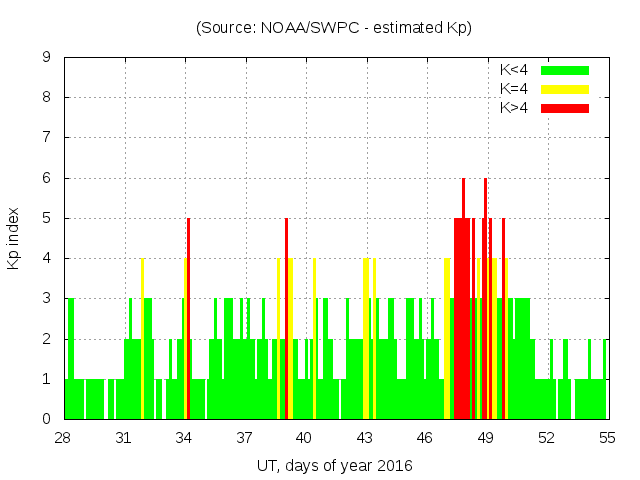This screenshot has height=480, width=640.
Task: Click the y-axis tick label 9
Action: 47,58
